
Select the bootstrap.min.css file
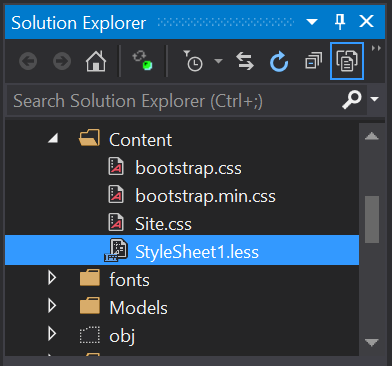205,196
